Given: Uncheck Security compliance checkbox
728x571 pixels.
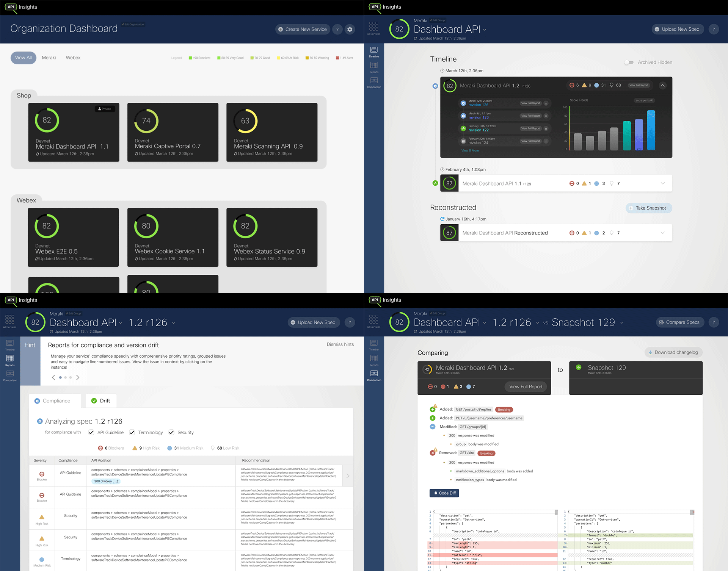Looking at the screenshot, I should click(x=171, y=432).
